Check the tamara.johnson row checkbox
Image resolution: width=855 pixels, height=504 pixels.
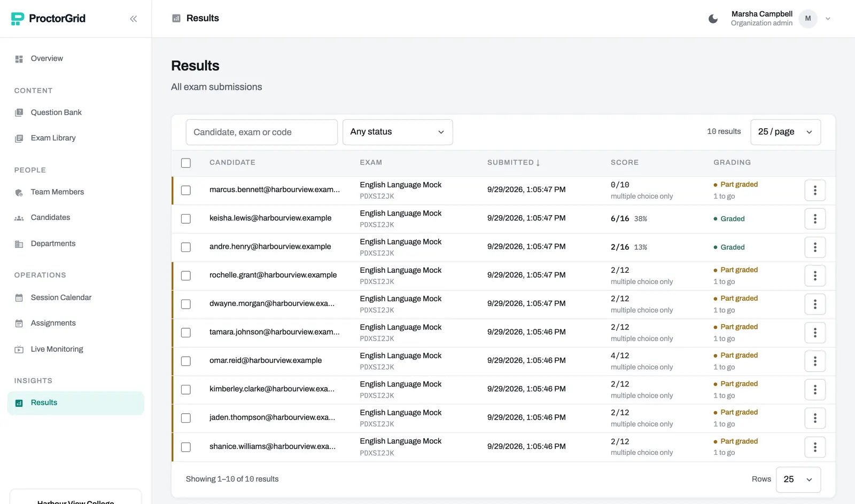(186, 333)
